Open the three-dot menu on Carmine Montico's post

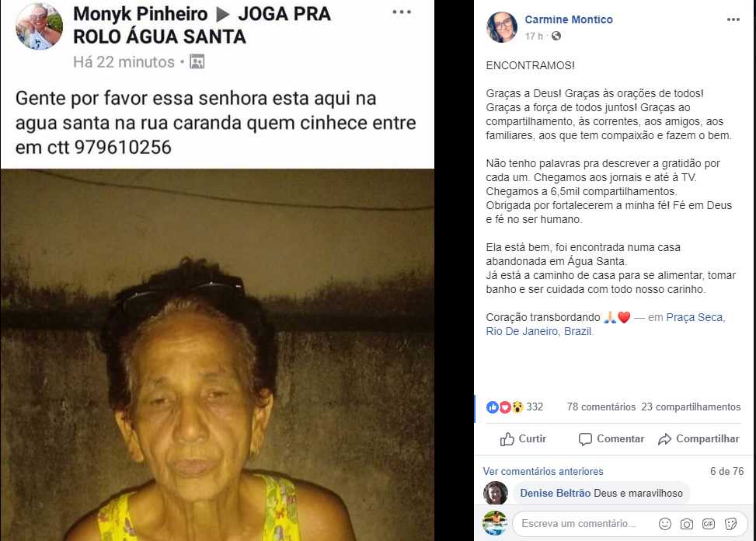[733, 19]
